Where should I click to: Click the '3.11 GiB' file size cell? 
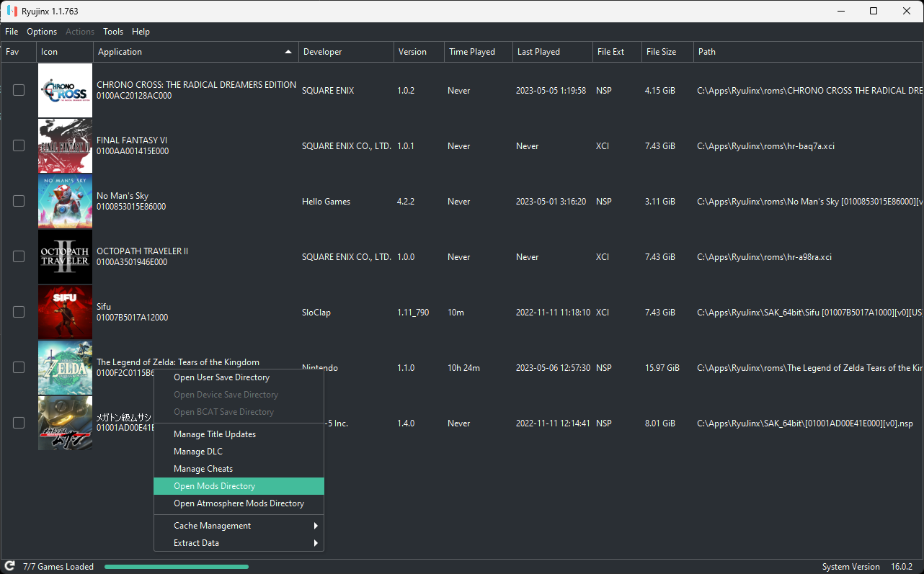click(660, 202)
